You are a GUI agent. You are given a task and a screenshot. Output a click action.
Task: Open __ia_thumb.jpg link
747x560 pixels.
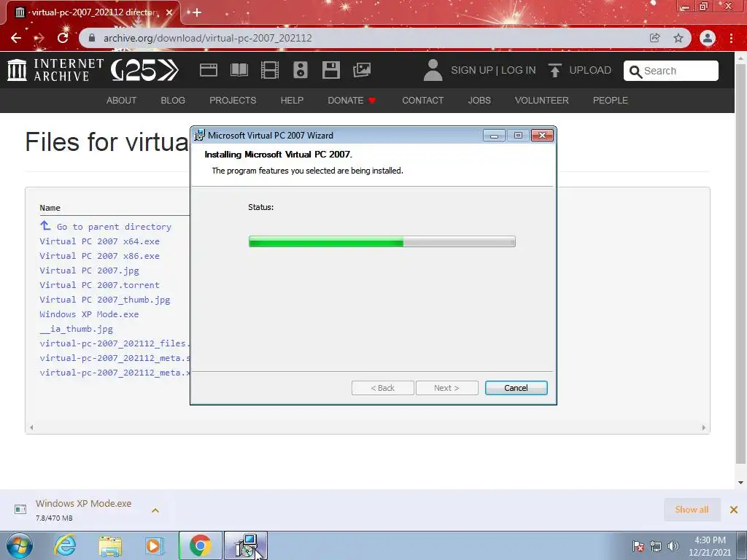(x=76, y=329)
